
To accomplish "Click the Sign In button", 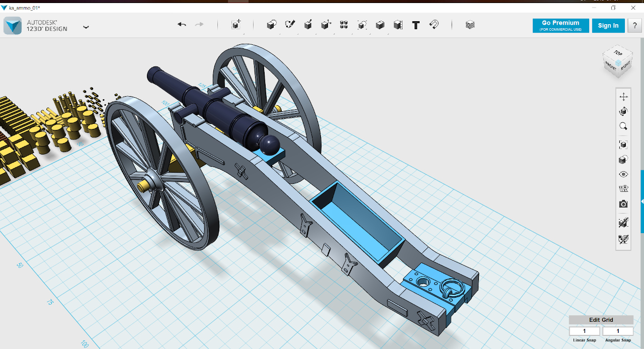I will 608,26.
